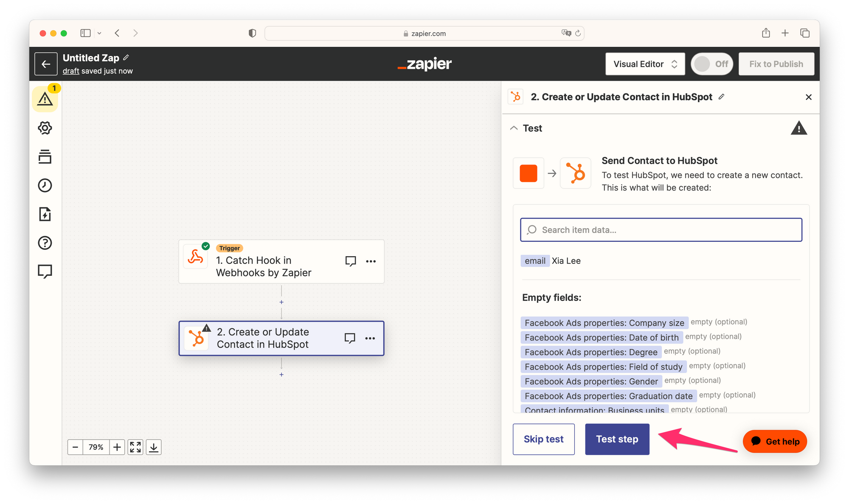Open the Get help chat button
The image size is (849, 504).
tap(775, 441)
